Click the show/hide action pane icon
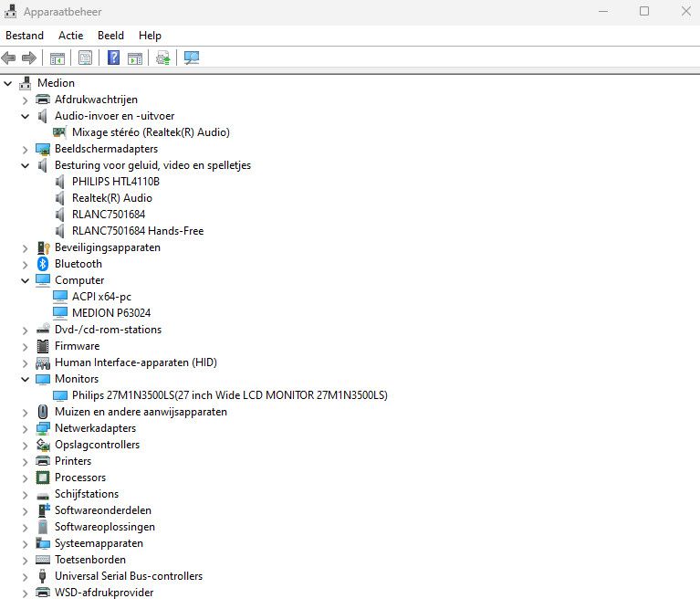This screenshot has width=700, height=609. 135,58
